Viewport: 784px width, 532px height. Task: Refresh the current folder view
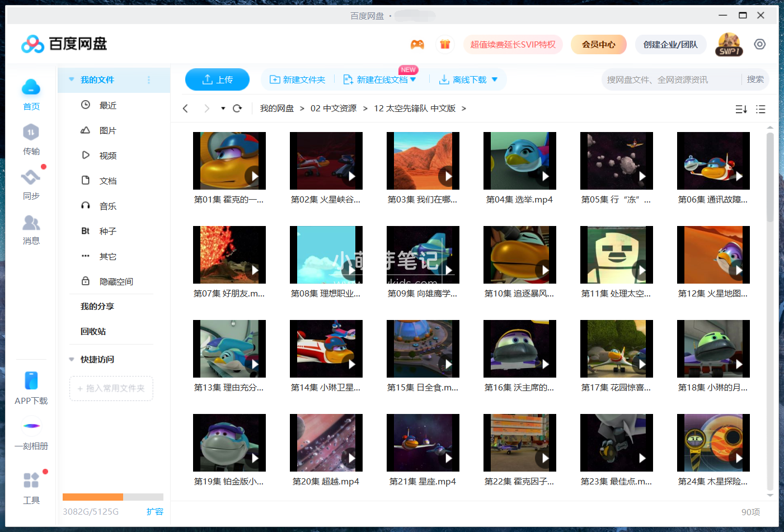coord(237,108)
